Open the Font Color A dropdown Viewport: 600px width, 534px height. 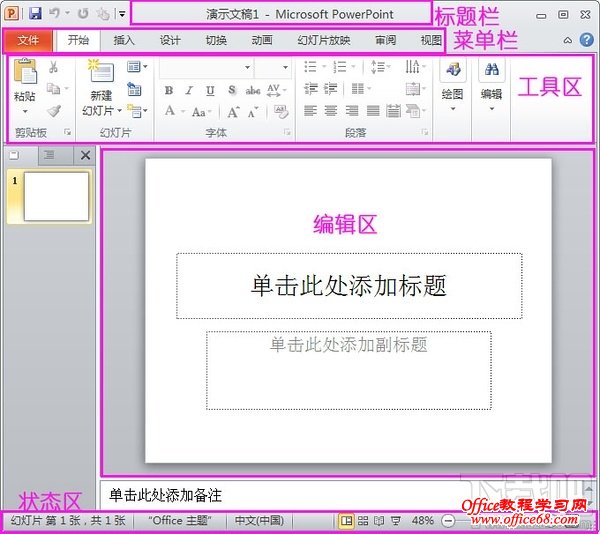click(174, 112)
